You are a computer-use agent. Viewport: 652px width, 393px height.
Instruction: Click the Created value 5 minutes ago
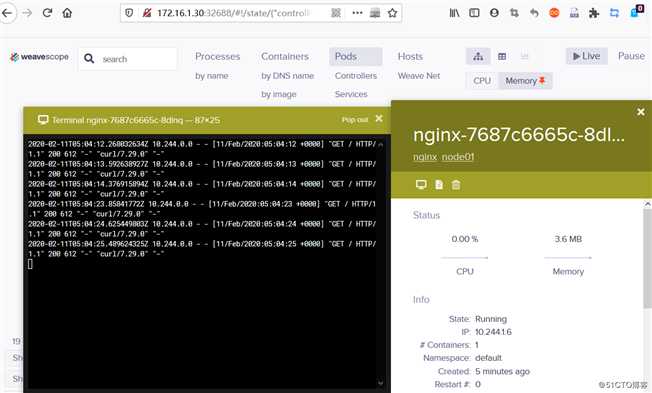[x=502, y=371]
